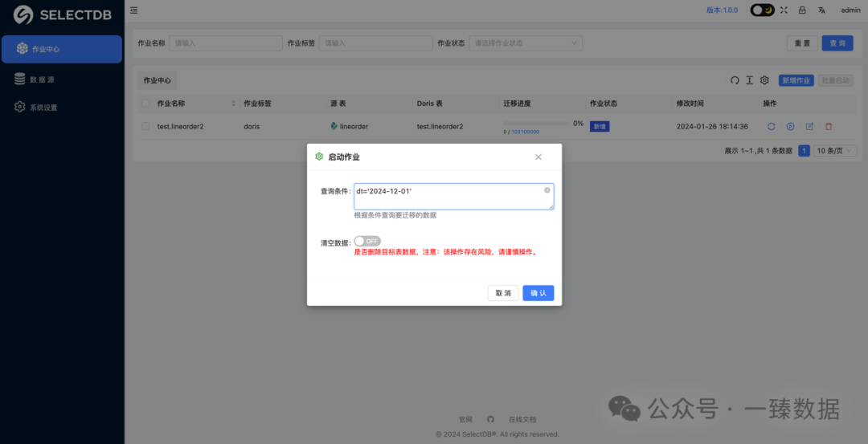Viewport: 868px width, 444px height.
Task: Click the 批量启动 button
Action: pyautogui.click(x=835, y=80)
